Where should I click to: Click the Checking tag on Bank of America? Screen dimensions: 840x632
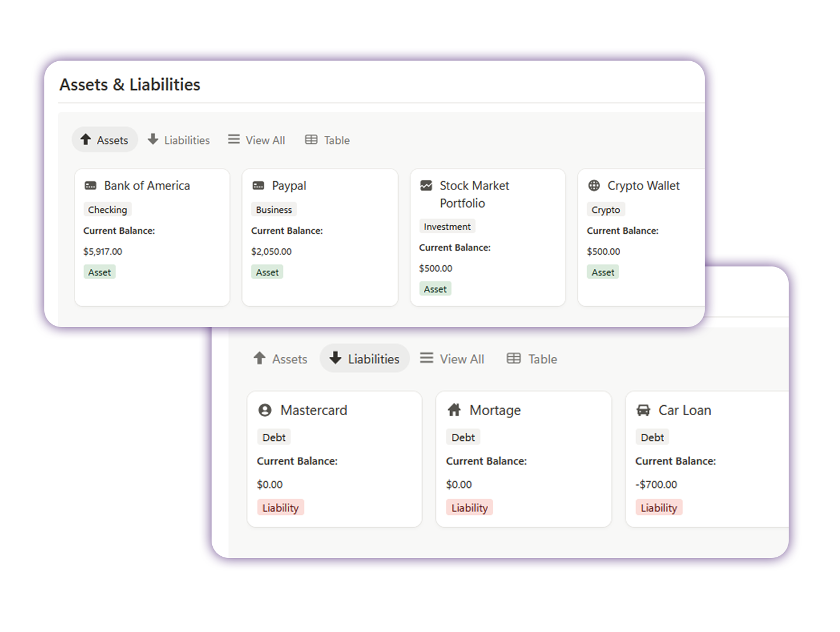(x=107, y=210)
